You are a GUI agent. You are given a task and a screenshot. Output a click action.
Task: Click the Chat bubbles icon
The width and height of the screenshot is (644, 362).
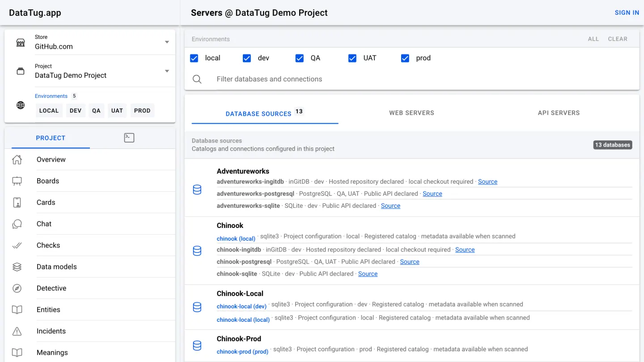click(x=17, y=224)
